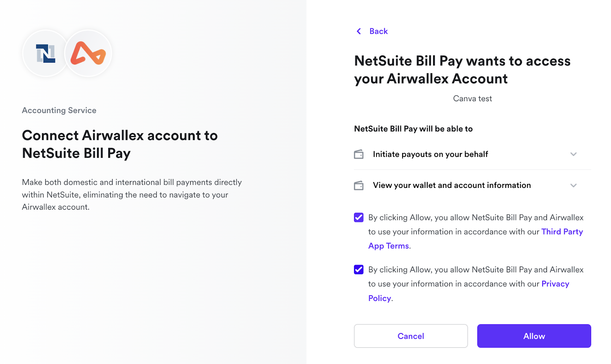Click the Initiate payouts permission label
611x364 pixels.
[430, 154]
